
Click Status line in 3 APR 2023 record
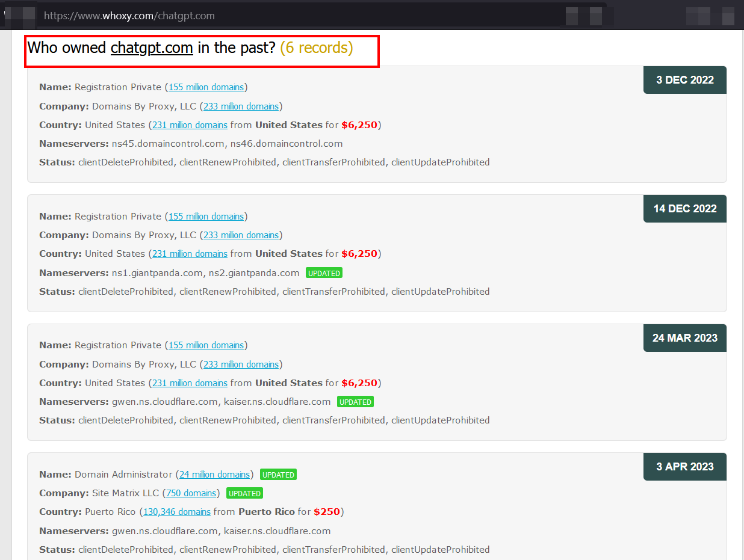click(264, 550)
